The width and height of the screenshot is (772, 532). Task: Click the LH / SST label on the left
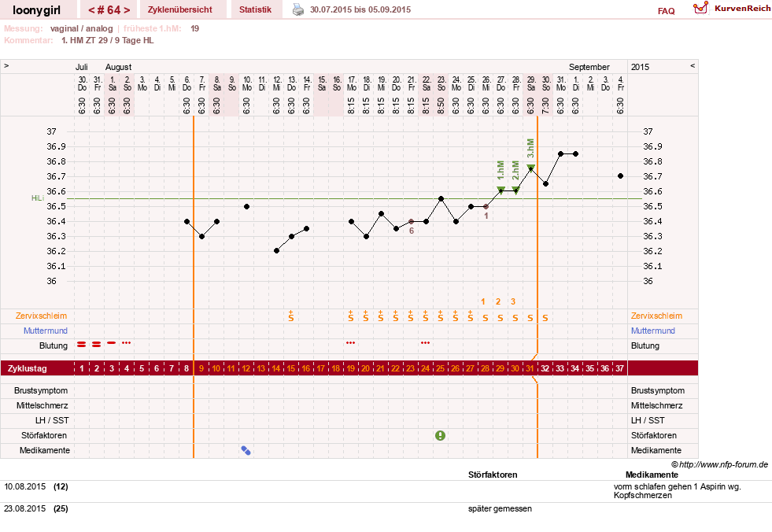52,420
